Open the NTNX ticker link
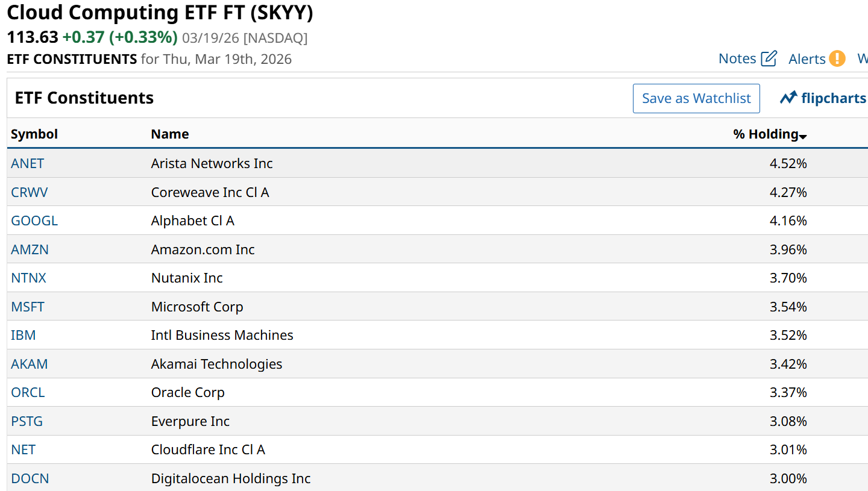This screenshot has height=491, width=868. point(28,278)
